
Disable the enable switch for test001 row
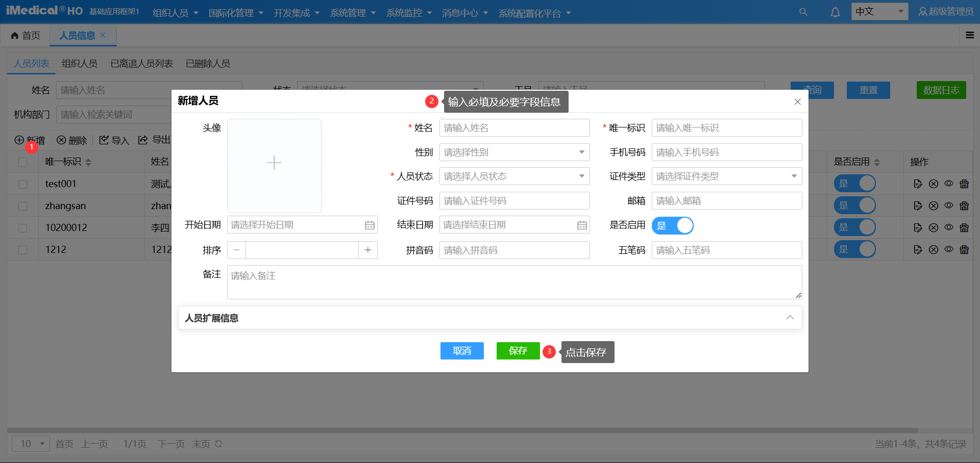pyautogui.click(x=855, y=184)
